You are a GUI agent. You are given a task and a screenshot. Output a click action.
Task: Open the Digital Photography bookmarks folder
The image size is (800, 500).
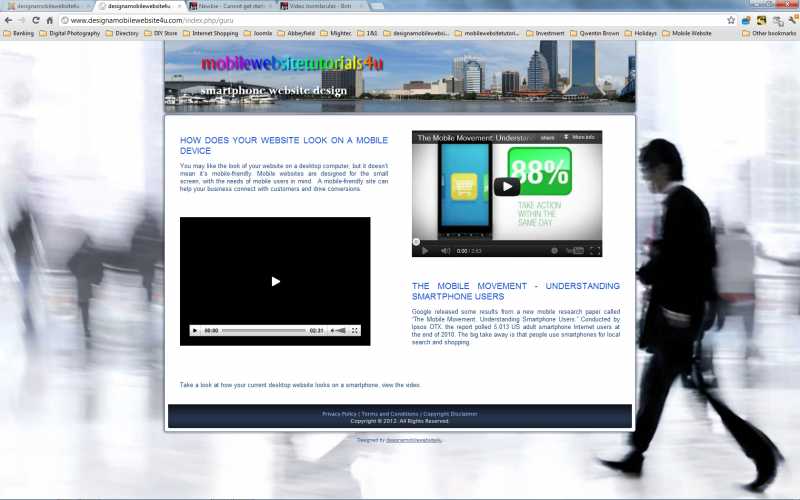[x=69, y=33]
